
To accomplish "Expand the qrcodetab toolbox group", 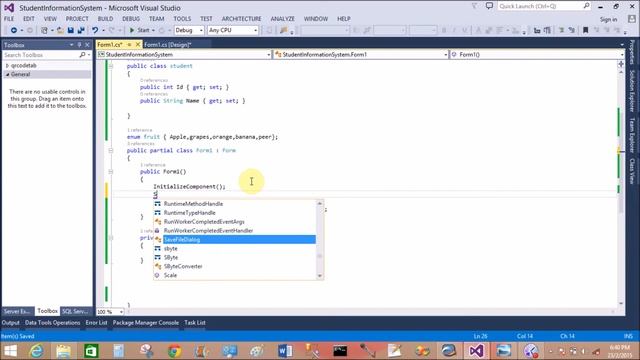I will point(7,65).
